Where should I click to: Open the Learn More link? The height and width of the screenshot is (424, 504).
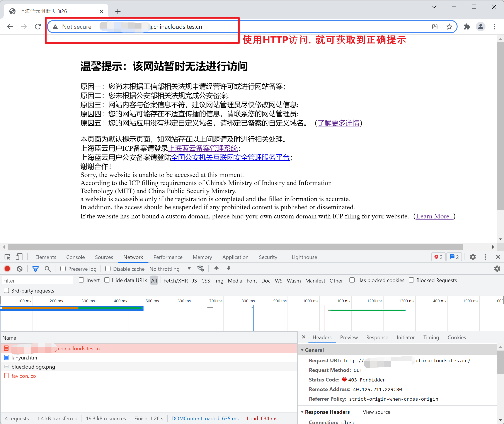[x=434, y=216]
